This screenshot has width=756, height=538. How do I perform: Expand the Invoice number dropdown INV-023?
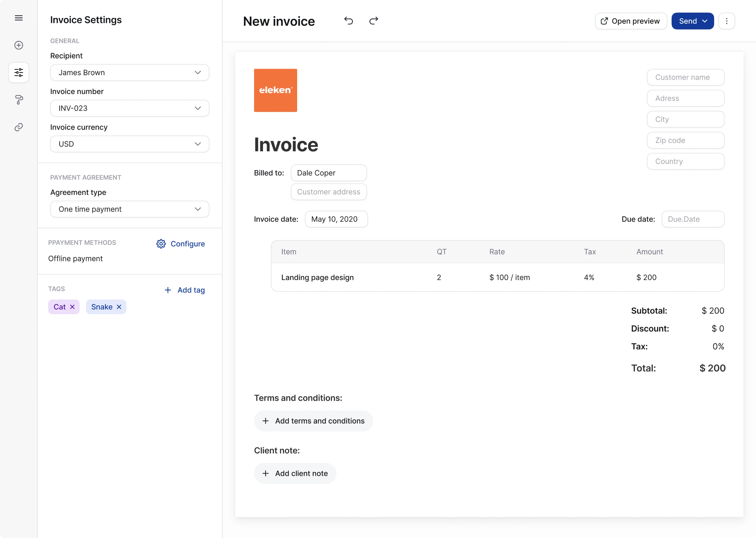click(130, 108)
